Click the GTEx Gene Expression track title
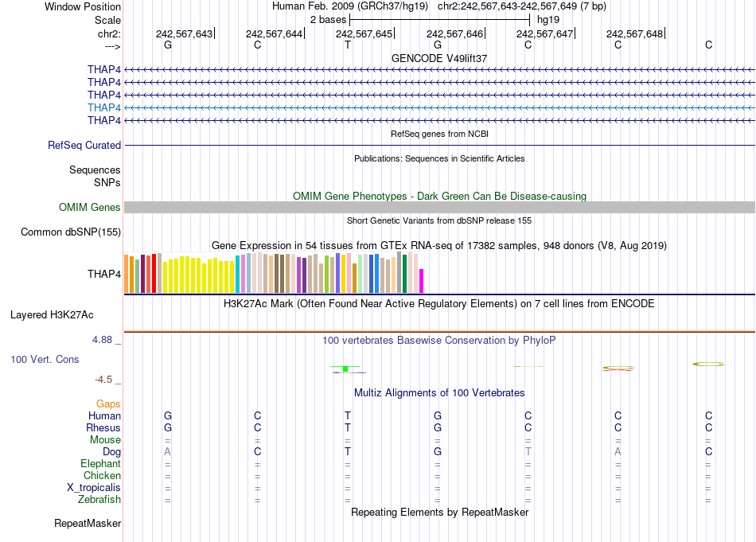This screenshot has height=542, width=756. click(x=439, y=245)
